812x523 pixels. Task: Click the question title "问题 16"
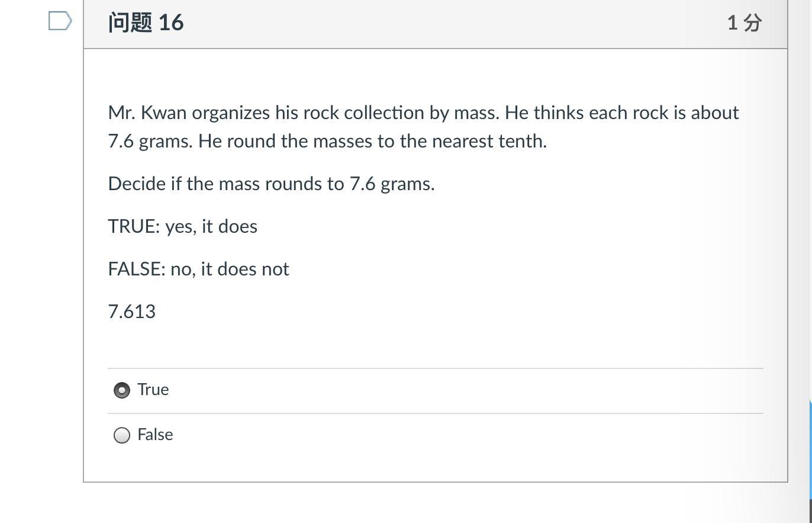tap(146, 23)
